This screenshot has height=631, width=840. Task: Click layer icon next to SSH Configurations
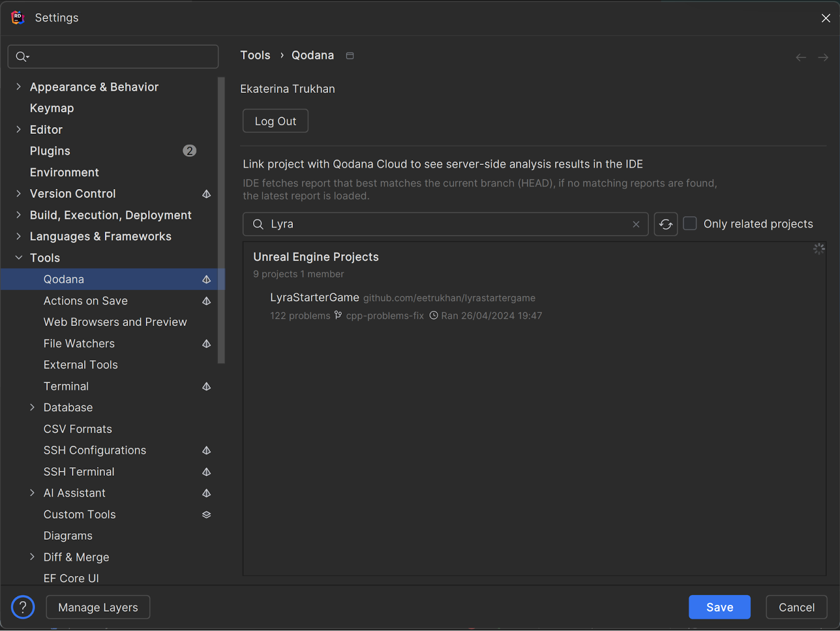[x=206, y=450]
